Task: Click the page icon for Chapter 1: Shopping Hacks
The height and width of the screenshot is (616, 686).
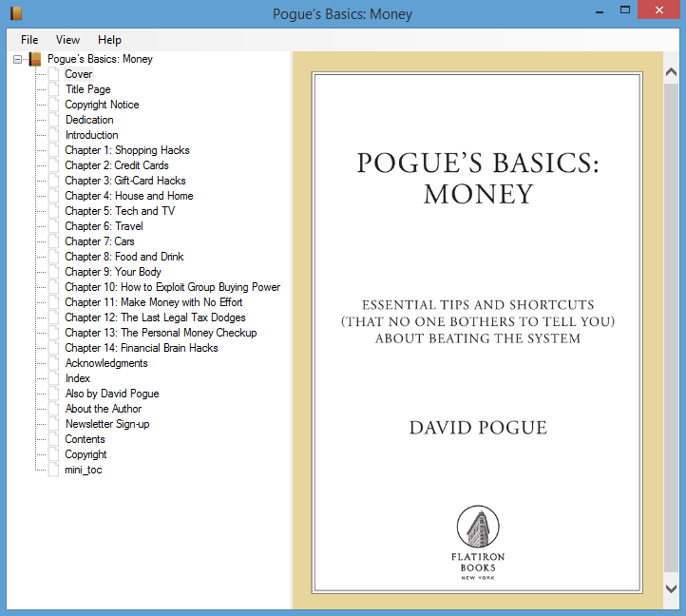Action: coord(53,150)
